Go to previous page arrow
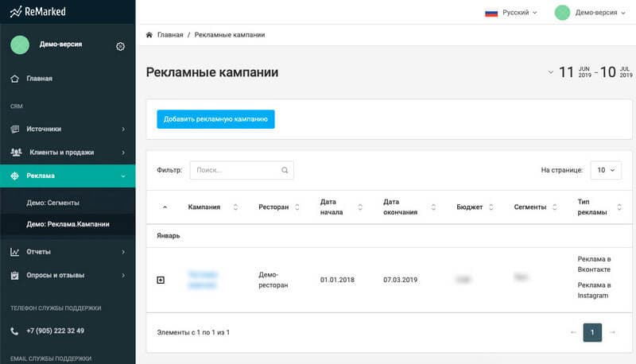Image resolution: width=636 pixels, height=364 pixels. 573,332
